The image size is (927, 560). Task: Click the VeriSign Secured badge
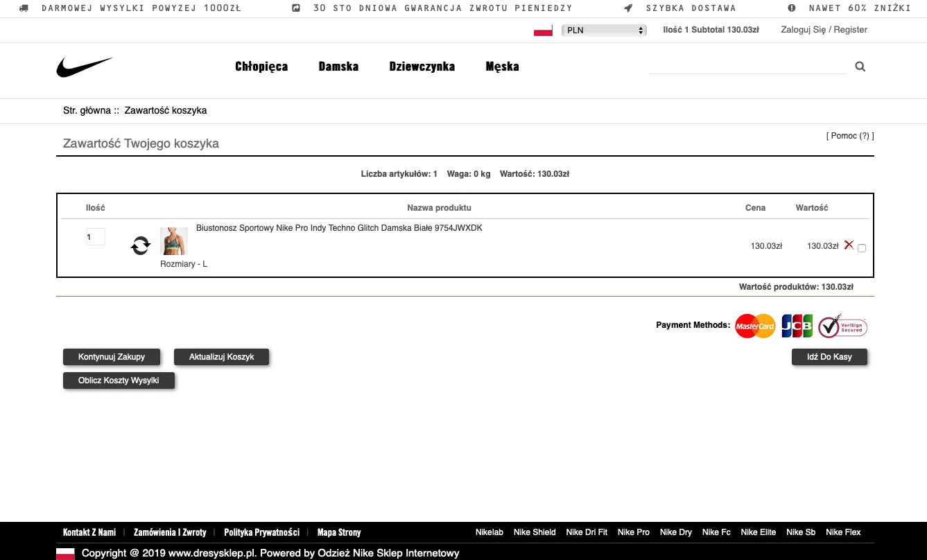pyautogui.click(x=842, y=326)
